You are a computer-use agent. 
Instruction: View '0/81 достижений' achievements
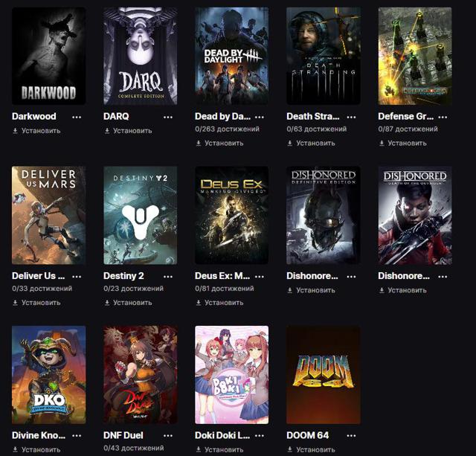(225, 289)
